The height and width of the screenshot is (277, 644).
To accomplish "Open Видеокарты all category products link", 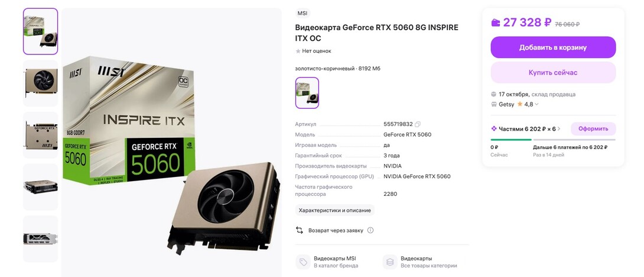I will [x=429, y=262].
